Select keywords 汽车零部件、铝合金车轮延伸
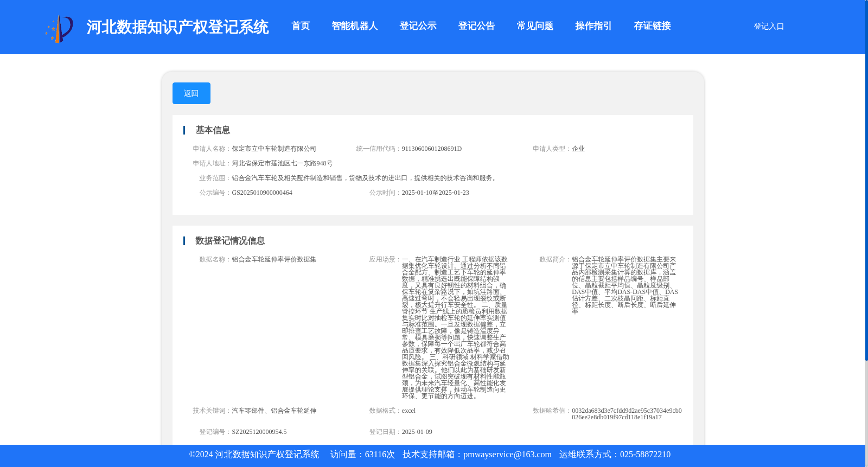Screen dimensions: 868x467 click(x=274, y=411)
